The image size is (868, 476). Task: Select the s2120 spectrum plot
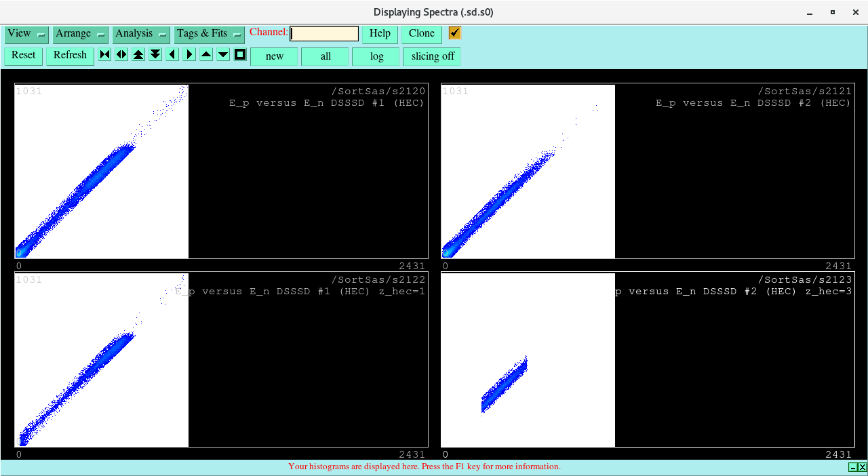tap(221, 171)
